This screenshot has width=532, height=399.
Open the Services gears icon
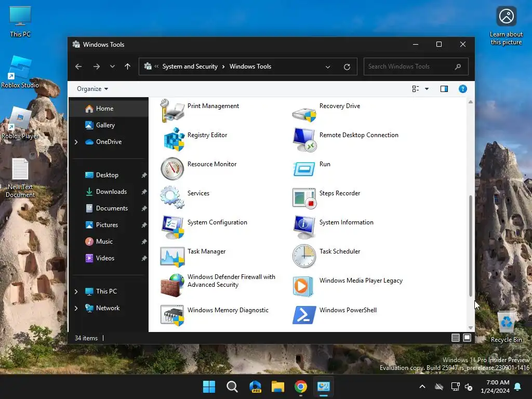172,197
